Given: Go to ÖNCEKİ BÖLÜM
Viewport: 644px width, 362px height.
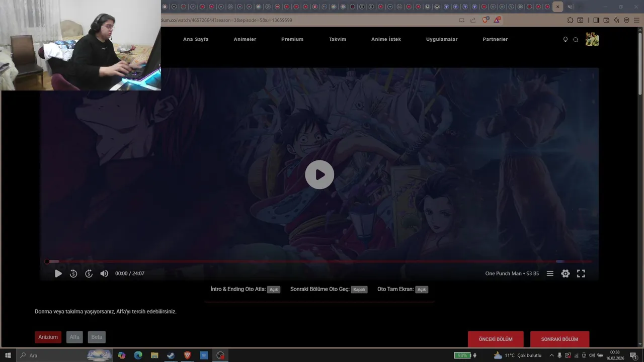Looking at the screenshot, I should [x=496, y=339].
